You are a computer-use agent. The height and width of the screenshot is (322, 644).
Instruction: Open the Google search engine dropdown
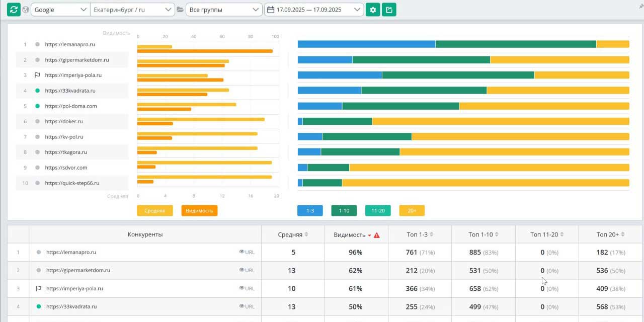(60, 10)
